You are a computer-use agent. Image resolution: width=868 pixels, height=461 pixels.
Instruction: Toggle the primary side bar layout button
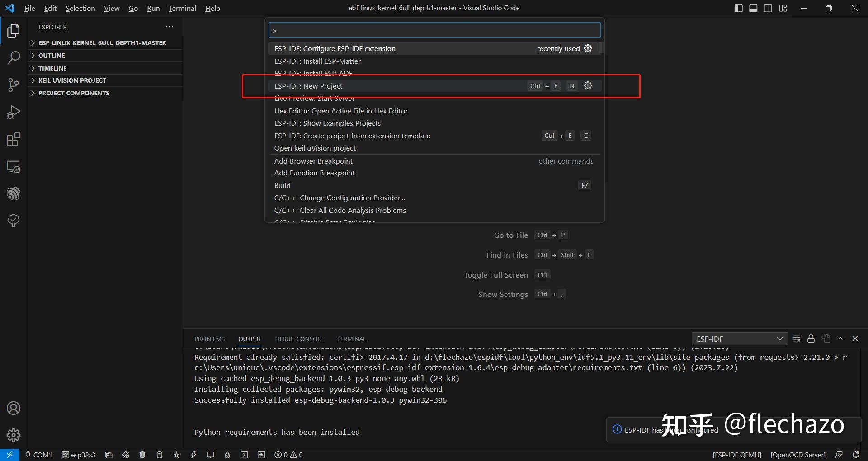pos(739,8)
